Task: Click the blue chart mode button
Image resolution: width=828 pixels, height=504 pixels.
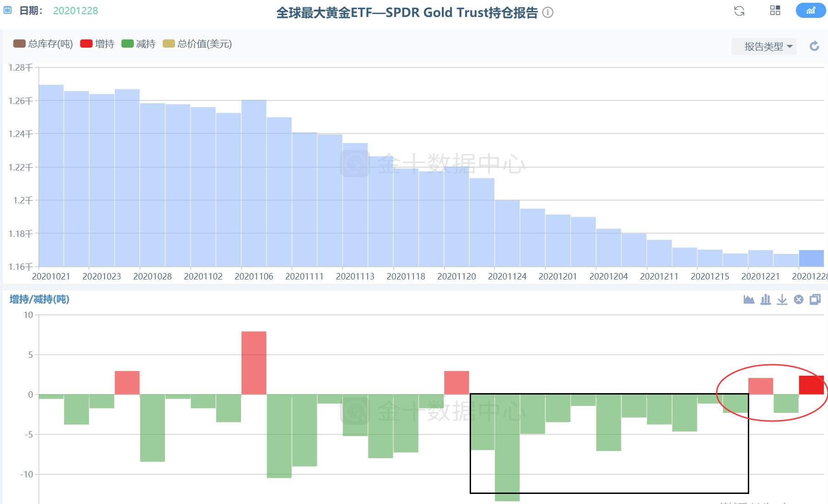Action: 811,11
